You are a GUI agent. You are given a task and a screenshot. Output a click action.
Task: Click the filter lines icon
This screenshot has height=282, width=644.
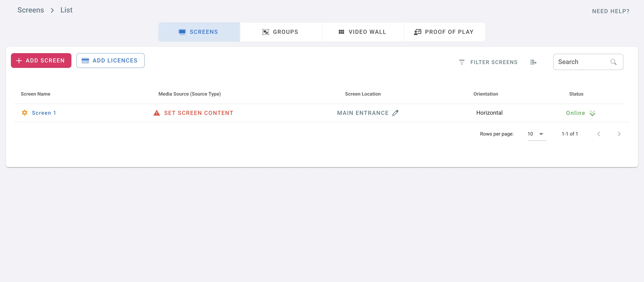click(462, 62)
